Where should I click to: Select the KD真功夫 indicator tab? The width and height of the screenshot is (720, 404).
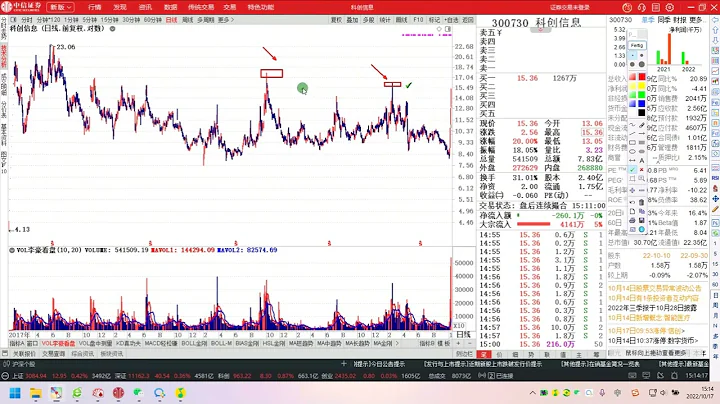click(x=128, y=343)
